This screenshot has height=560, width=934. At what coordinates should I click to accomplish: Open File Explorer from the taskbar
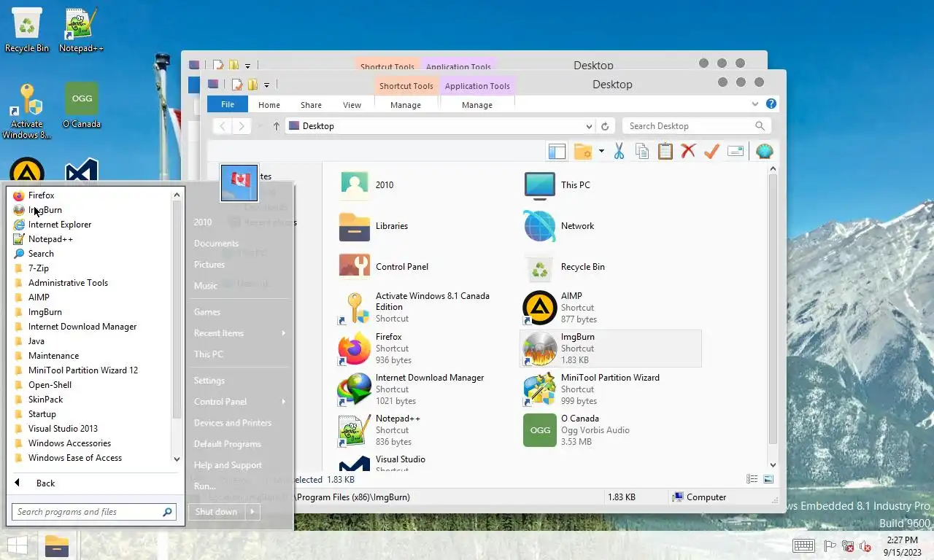pos(56,546)
